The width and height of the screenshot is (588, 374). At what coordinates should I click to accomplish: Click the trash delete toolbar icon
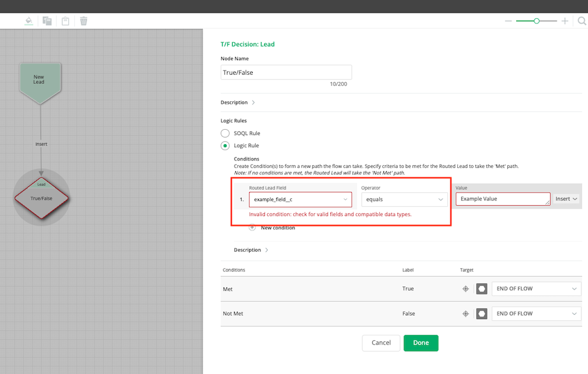click(x=84, y=21)
